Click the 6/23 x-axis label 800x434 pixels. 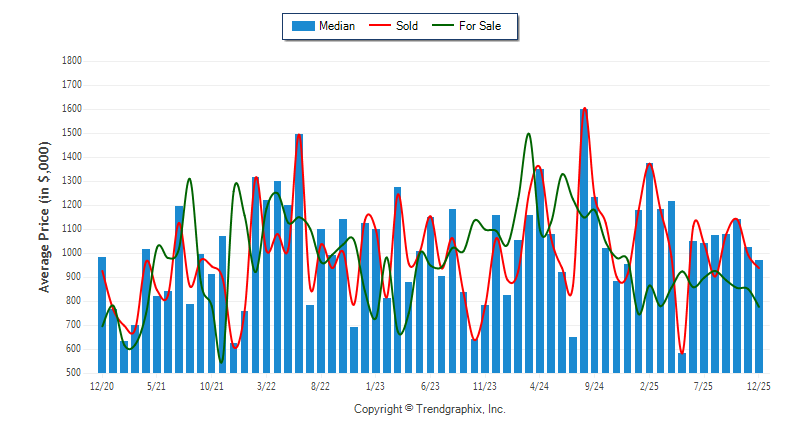pos(430,385)
